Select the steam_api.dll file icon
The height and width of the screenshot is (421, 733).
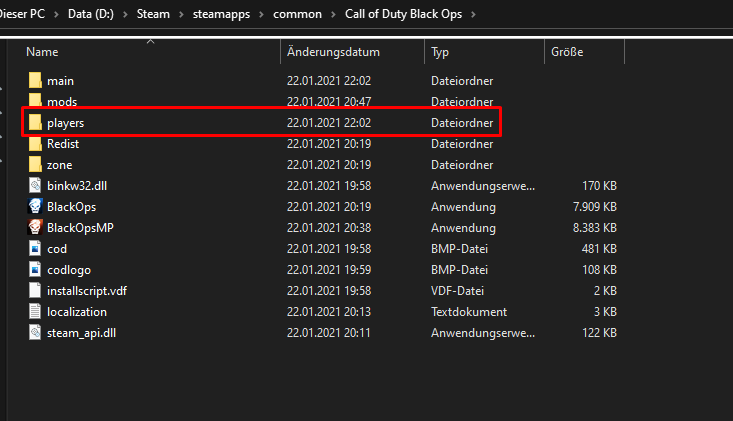tap(35, 332)
